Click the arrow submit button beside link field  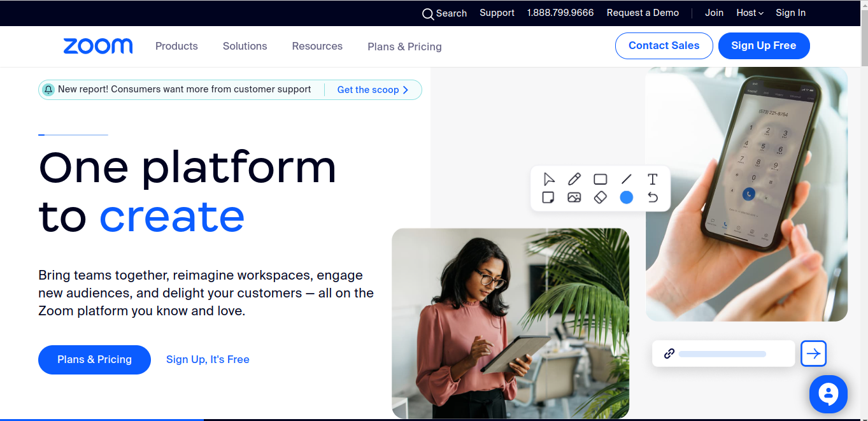click(x=813, y=353)
